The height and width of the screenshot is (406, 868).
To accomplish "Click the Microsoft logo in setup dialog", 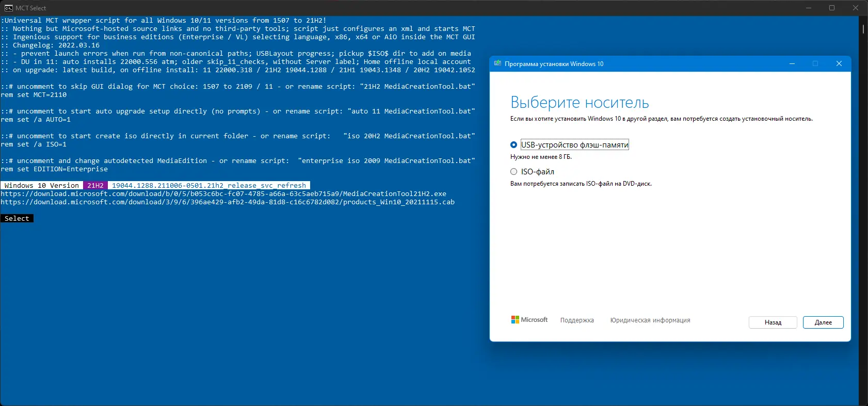I will point(529,320).
